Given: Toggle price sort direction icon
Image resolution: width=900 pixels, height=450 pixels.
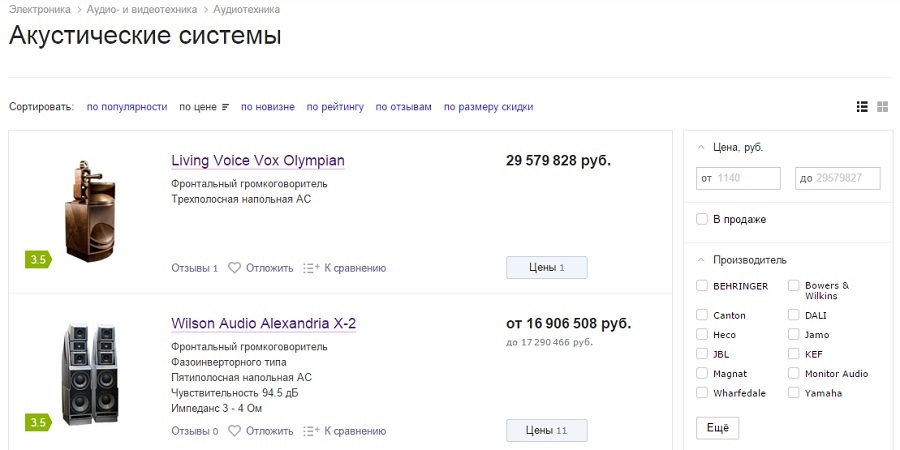Looking at the screenshot, I should tap(226, 107).
